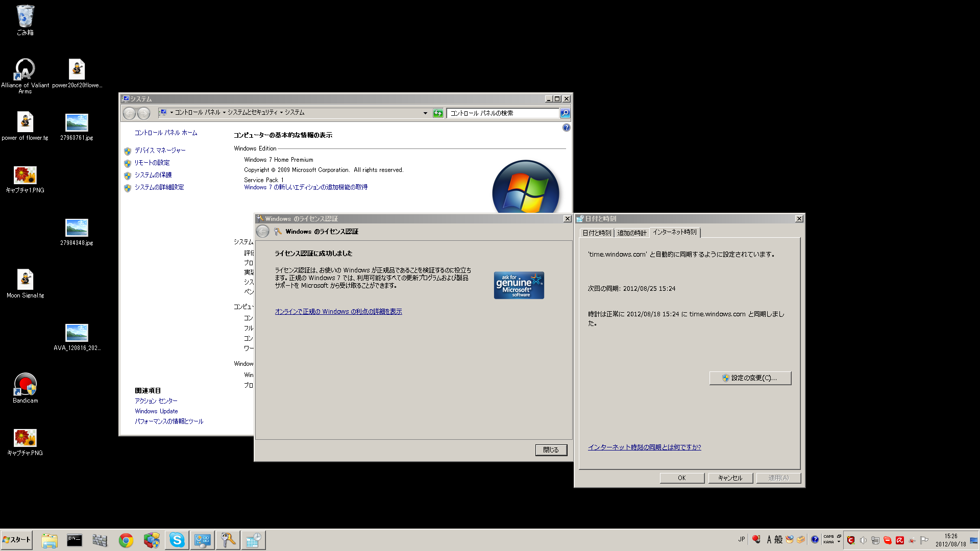Open IME tools toolbox icon
980x551 pixels.
click(x=801, y=539)
